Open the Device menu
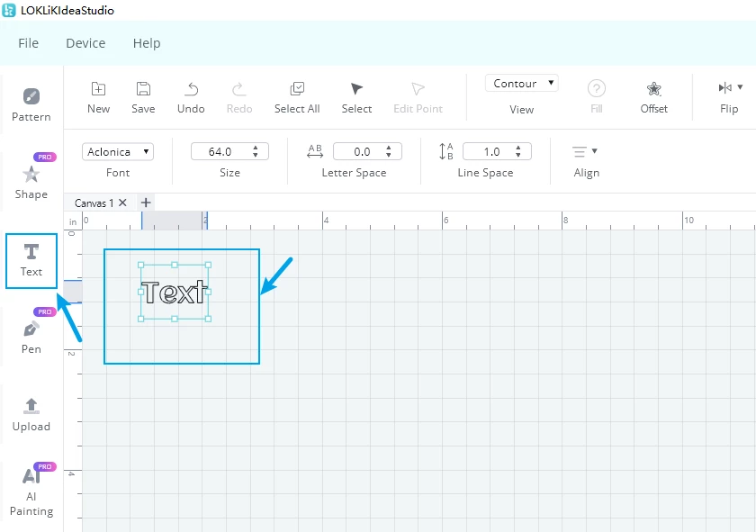Viewport: 756px width, 532px height. (x=85, y=43)
